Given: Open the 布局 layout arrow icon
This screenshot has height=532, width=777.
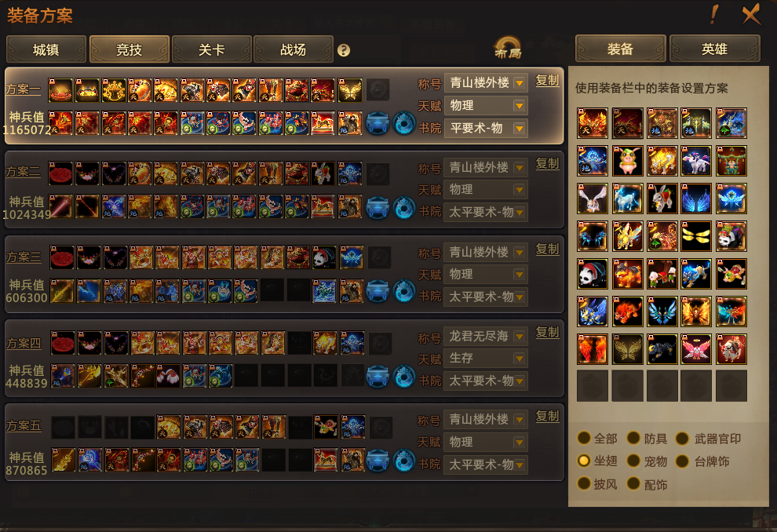Looking at the screenshot, I should (508, 48).
